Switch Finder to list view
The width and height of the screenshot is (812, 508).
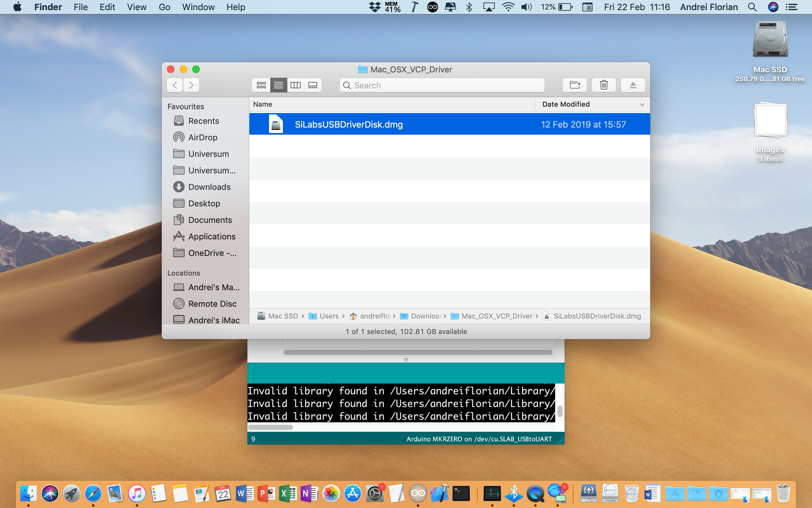click(x=278, y=85)
